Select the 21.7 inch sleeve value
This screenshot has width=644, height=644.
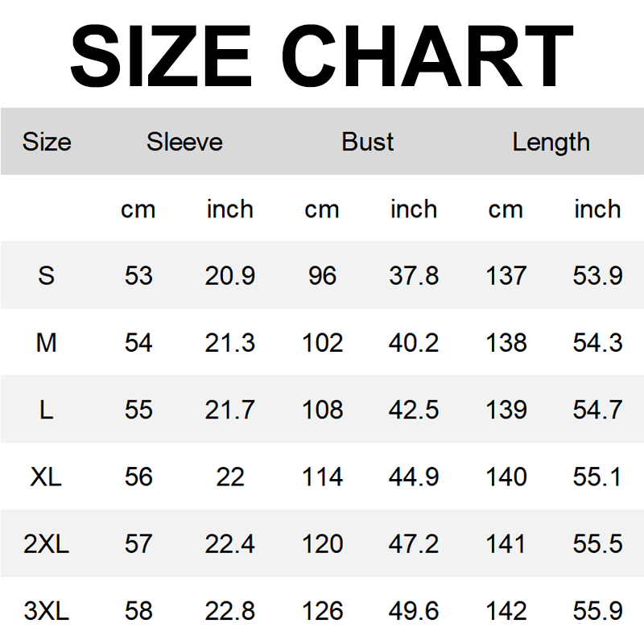pyautogui.click(x=230, y=410)
